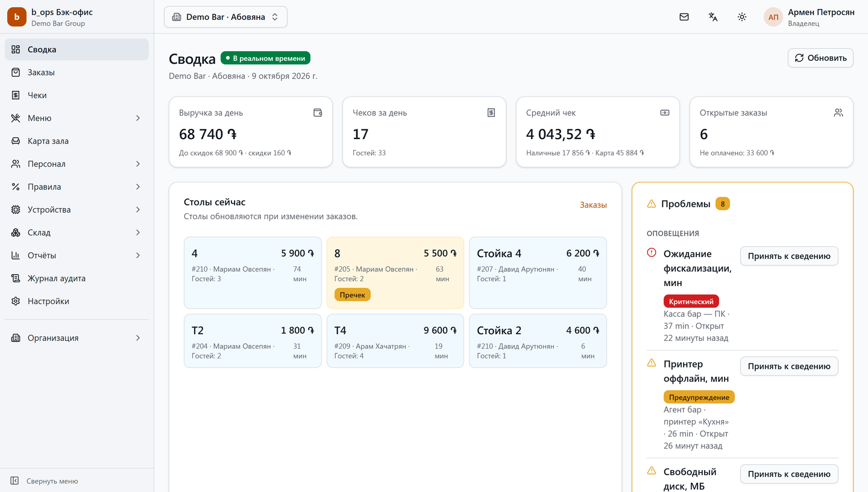Image resolution: width=868 pixels, height=492 pixels.
Task: Select table 8 card with Пречек badge
Action: (395, 273)
